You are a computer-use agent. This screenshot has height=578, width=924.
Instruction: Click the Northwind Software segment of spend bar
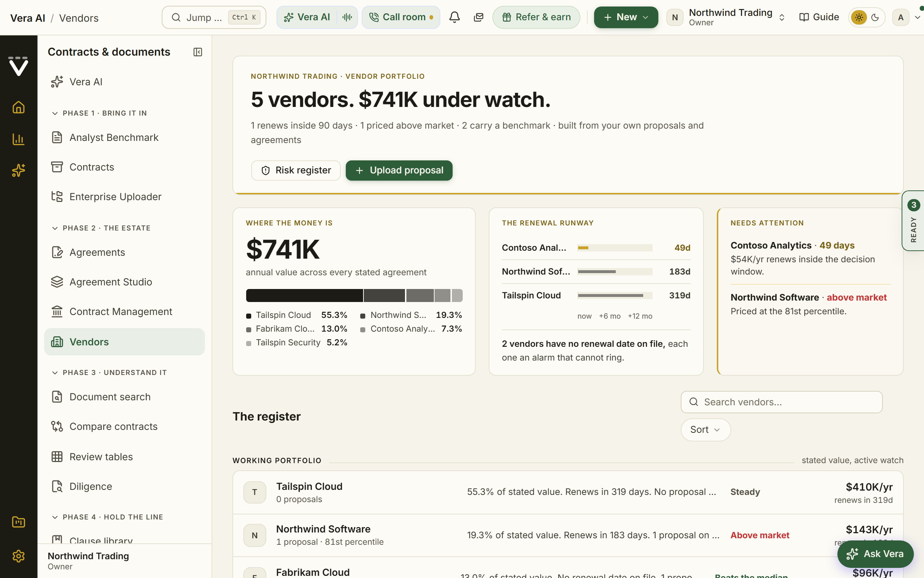pyautogui.click(x=384, y=296)
